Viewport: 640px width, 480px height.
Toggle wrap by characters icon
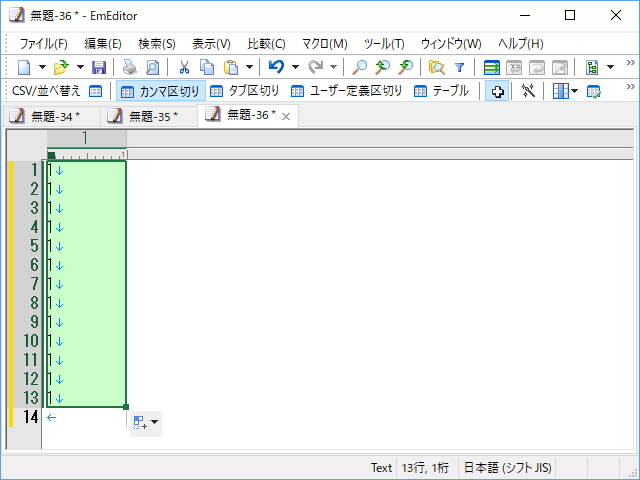tap(514, 67)
